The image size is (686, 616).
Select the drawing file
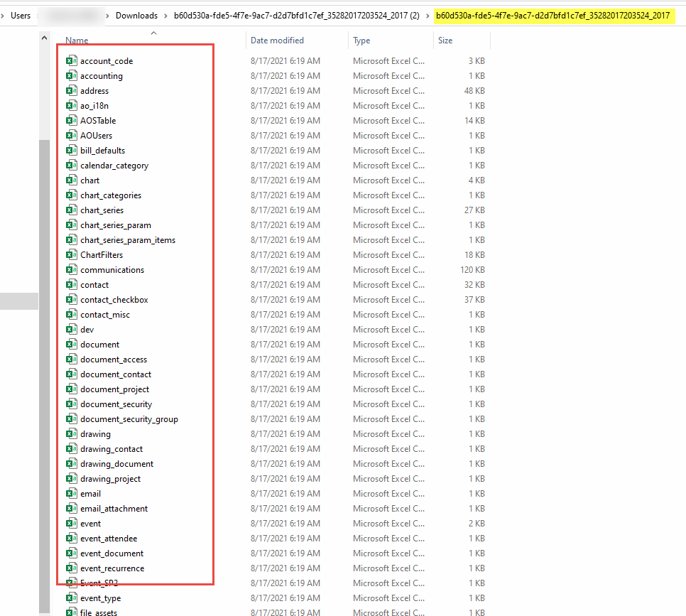pyautogui.click(x=95, y=433)
